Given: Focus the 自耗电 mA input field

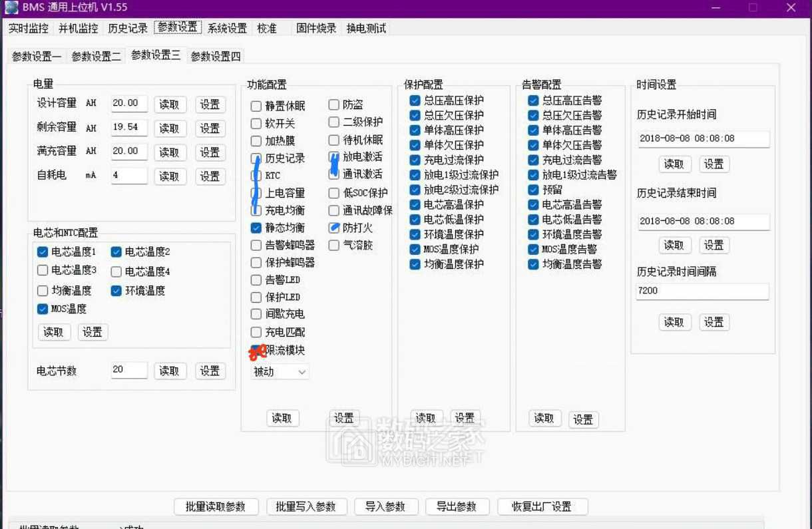Looking at the screenshot, I should click(129, 176).
